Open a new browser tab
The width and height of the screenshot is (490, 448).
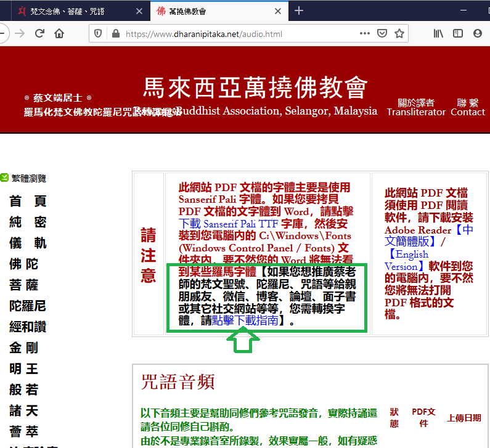pos(299,10)
